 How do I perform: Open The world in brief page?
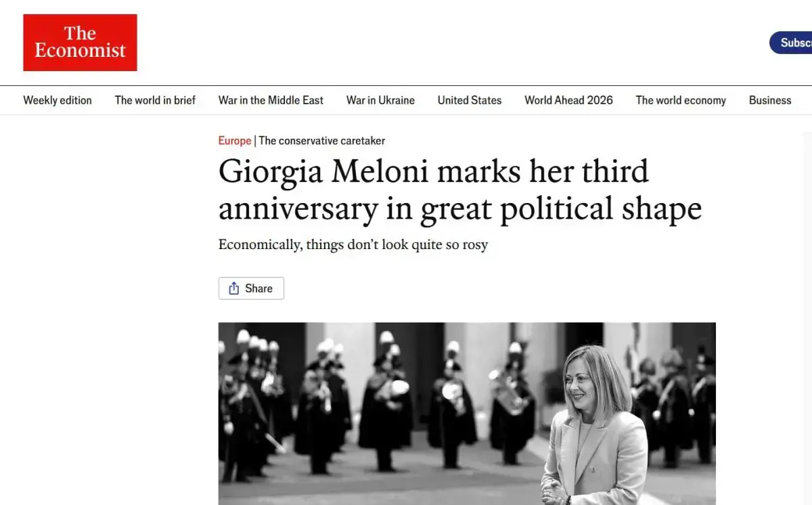click(155, 100)
